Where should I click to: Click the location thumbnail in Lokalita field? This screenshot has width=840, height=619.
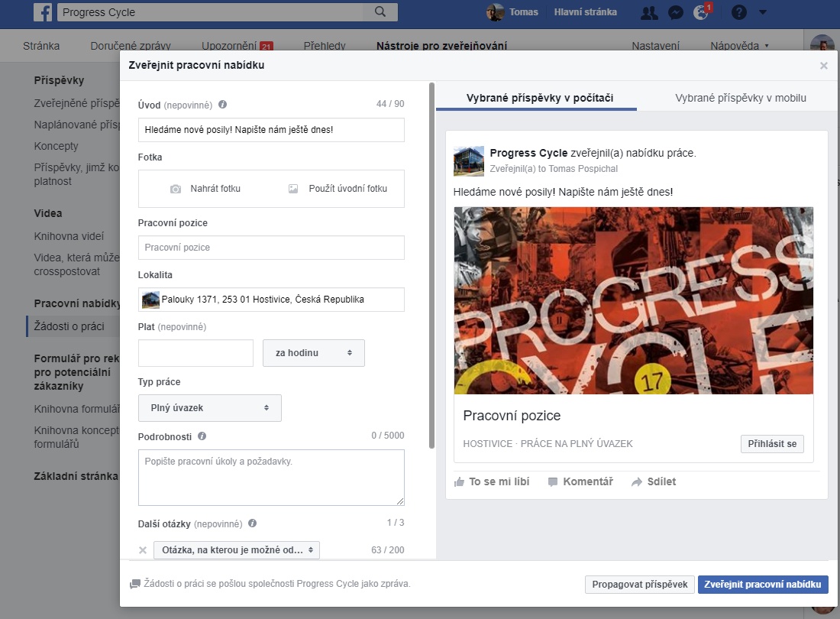tap(150, 300)
